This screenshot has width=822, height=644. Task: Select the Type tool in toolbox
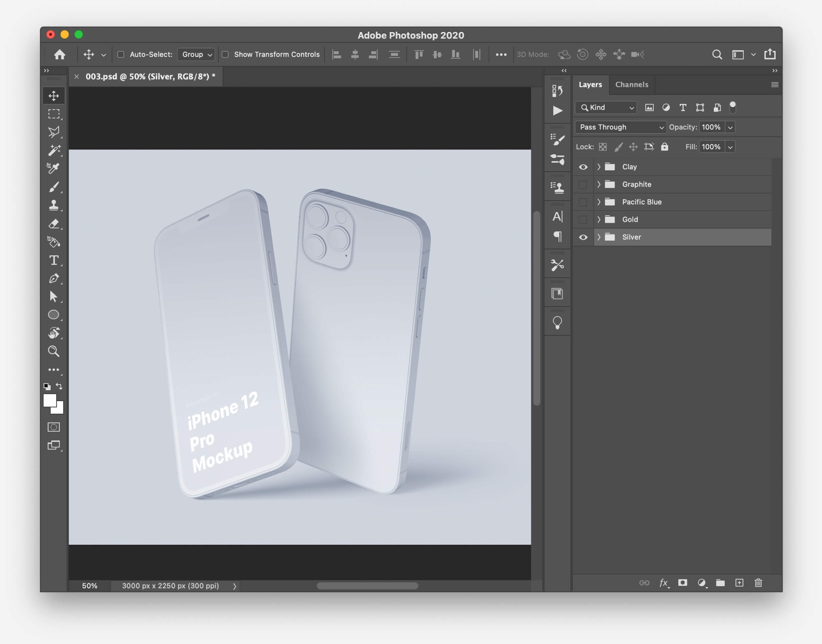(x=54, y=260)
